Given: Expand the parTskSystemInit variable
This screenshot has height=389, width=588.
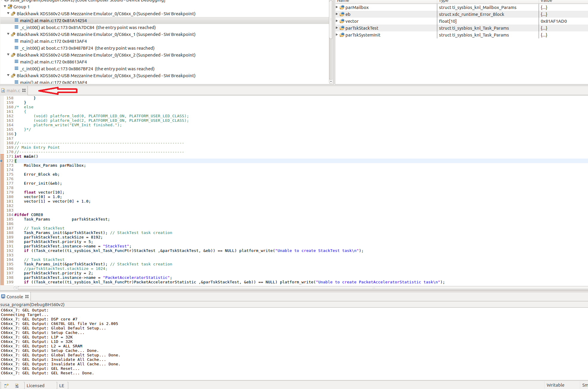Looking at the screenshot, I should pos(337,35).
